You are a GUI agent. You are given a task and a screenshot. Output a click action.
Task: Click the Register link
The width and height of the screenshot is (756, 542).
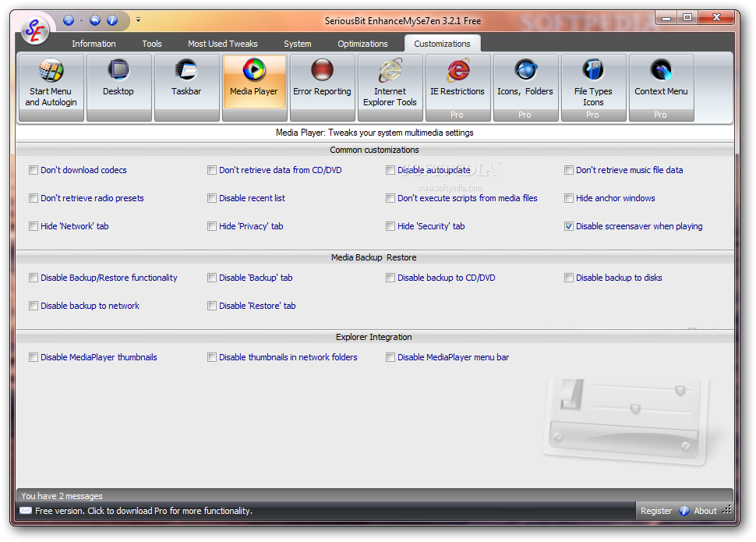coord(655,511)
